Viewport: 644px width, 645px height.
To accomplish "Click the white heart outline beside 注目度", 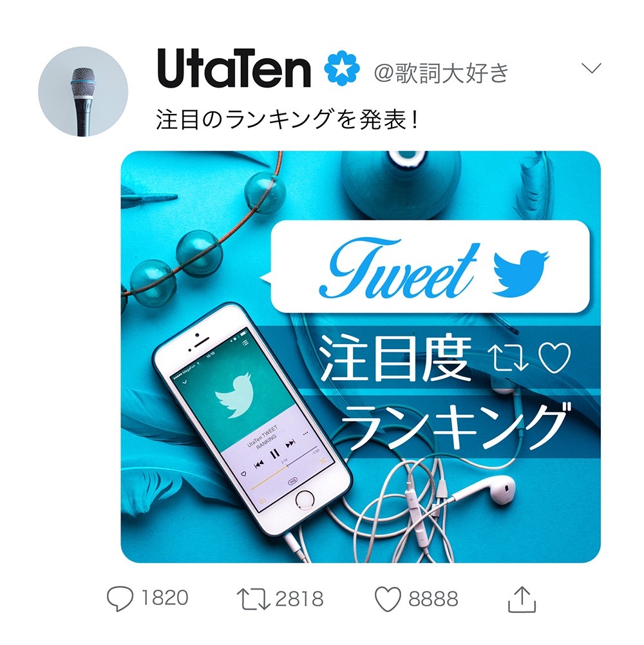I will pyautogui.click(x=554, y=358).
